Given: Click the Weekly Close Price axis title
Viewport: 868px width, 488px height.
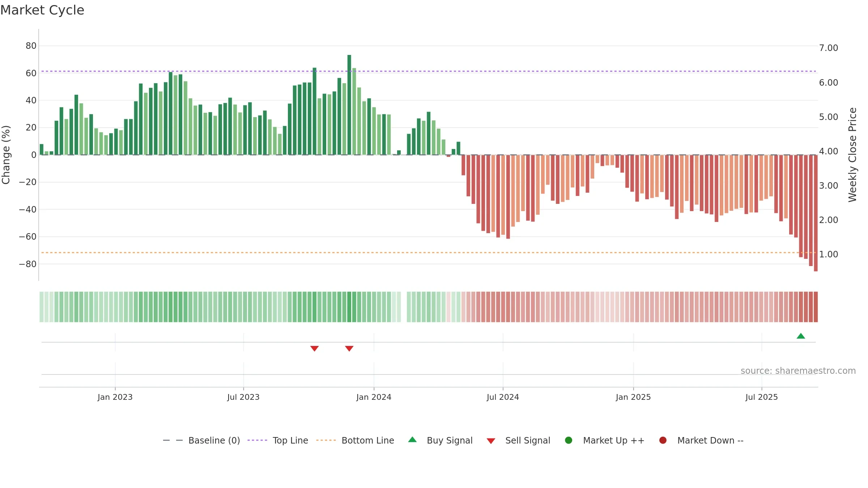Looking at the screenshot, I should pos(852,155).
